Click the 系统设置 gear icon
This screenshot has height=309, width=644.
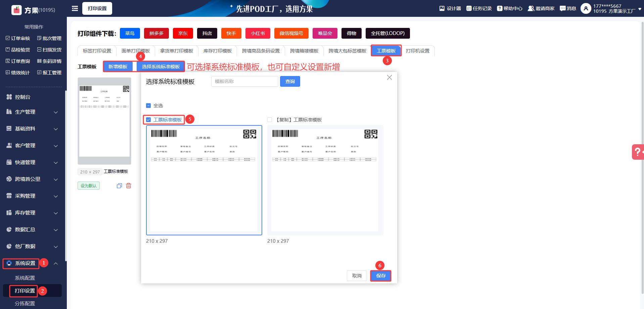point(9,263)
